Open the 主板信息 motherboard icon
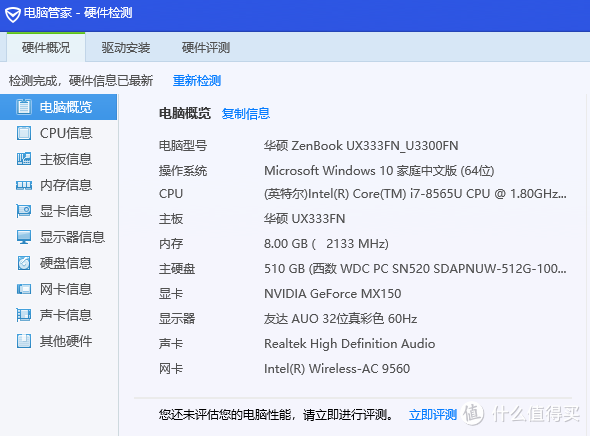The height and width of the screenshot is (436, 590). [x=24, y=159]
